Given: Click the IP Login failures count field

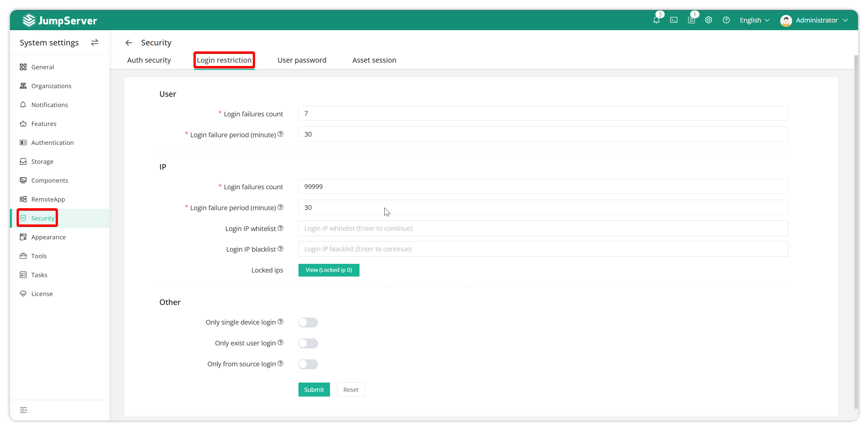Looking at the screenshot, I should (x=543, y=187).
